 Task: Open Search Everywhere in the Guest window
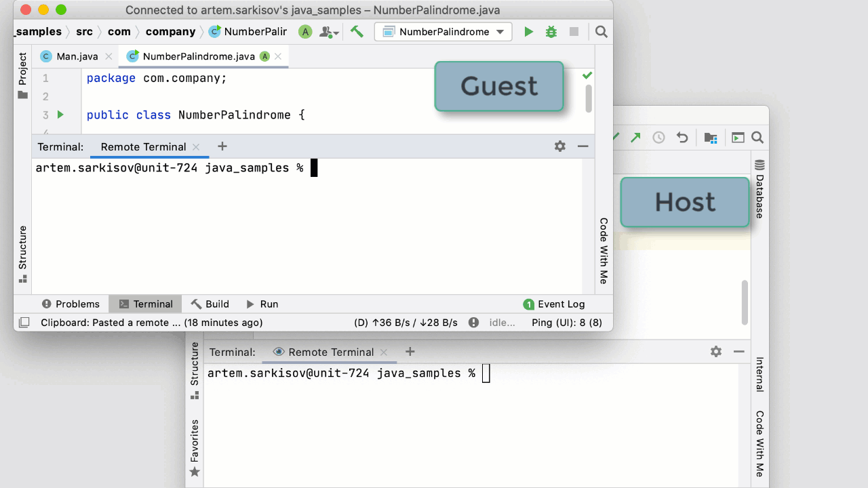point(601,32)
